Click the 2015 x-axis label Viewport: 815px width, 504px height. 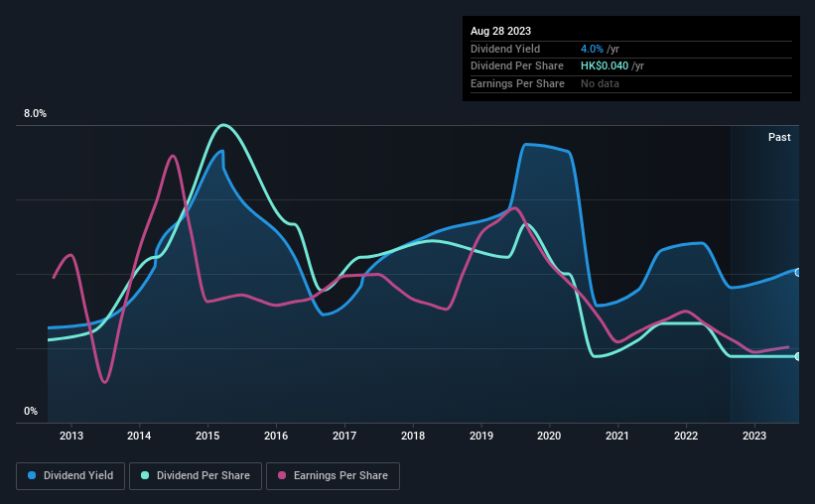207,436
